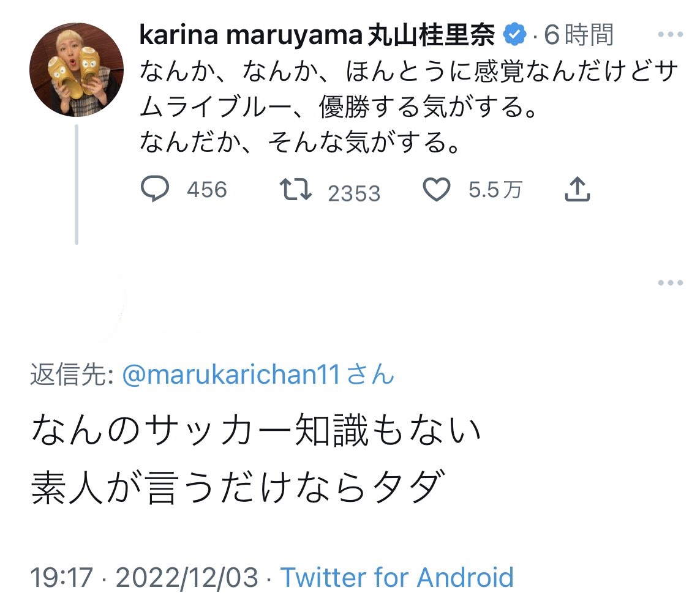Click the retweet arrows icon
The image size is (700, 612).
click(296, 191)
